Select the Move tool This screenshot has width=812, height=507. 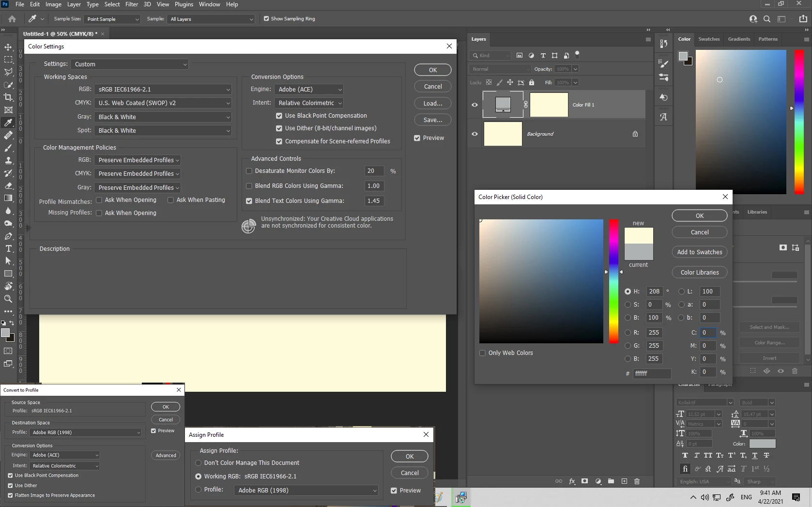coord(8,47)
